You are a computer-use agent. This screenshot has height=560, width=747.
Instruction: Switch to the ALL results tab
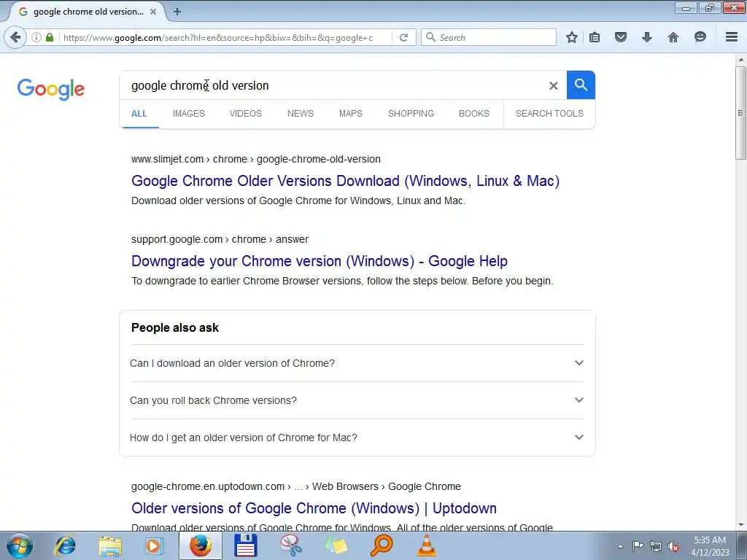[139, 113]
